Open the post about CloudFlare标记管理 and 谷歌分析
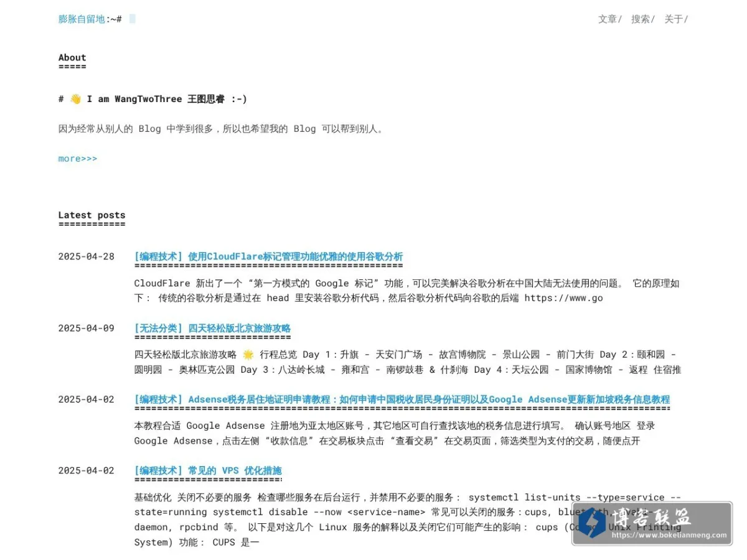 coord(268,256)
